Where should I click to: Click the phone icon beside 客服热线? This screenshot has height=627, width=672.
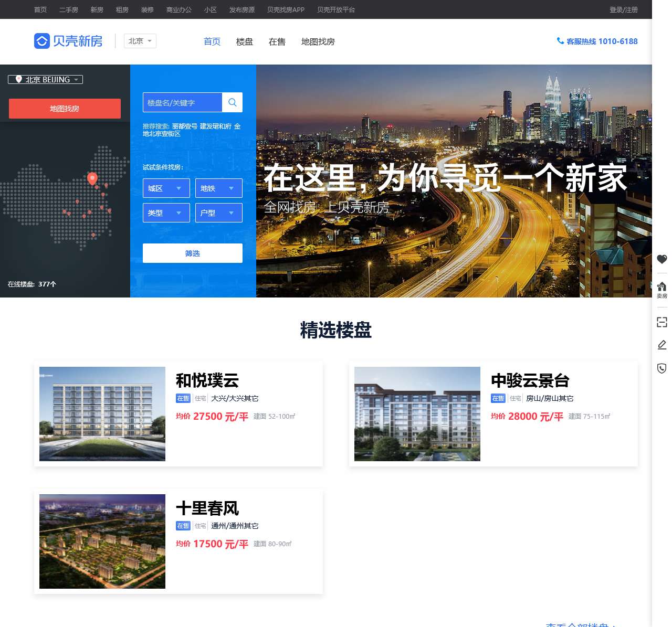[x=560, y=41]
